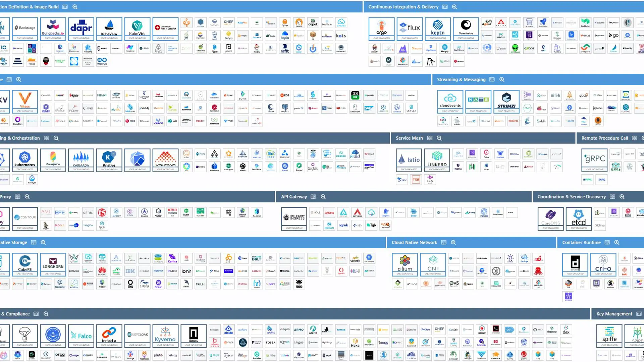This screenshot has width=644, height=362.
Task: Open the OpenKruise project card
Action: coord(466,29)
